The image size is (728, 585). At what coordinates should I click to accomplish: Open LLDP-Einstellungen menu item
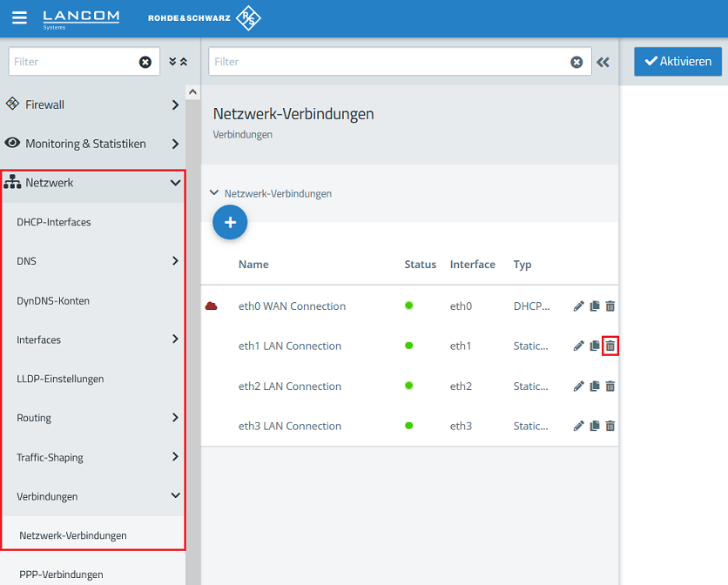click(60, 379)
